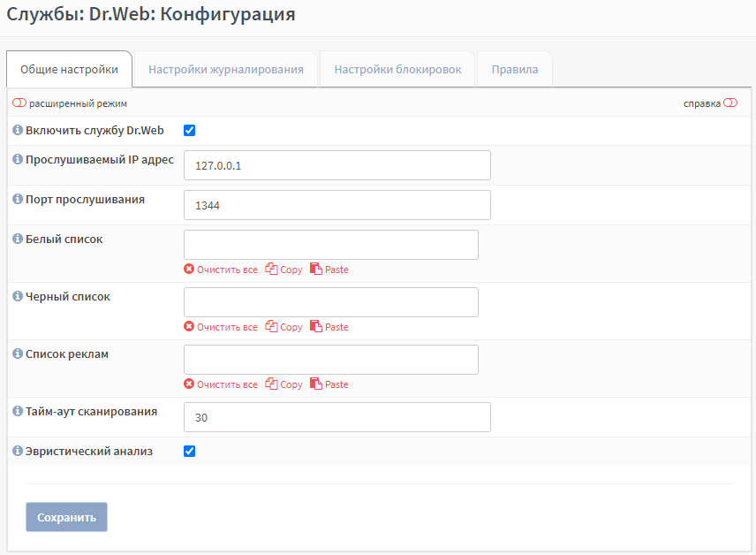Click Paste link under Черный список

(336, 327)
